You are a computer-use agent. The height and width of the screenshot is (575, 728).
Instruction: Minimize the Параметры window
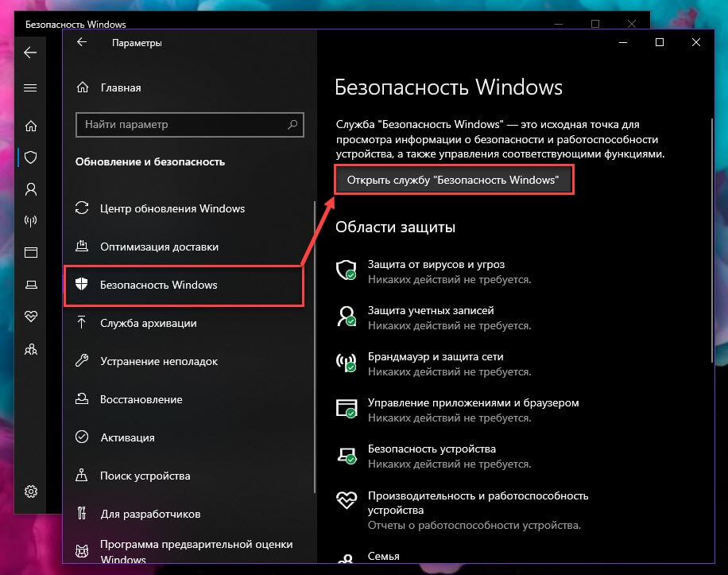click(x=623, y=42)
